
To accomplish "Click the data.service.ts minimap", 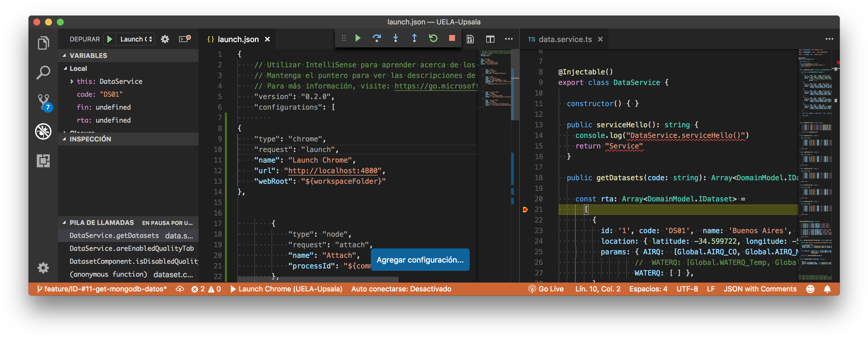I will click(815, 165).
